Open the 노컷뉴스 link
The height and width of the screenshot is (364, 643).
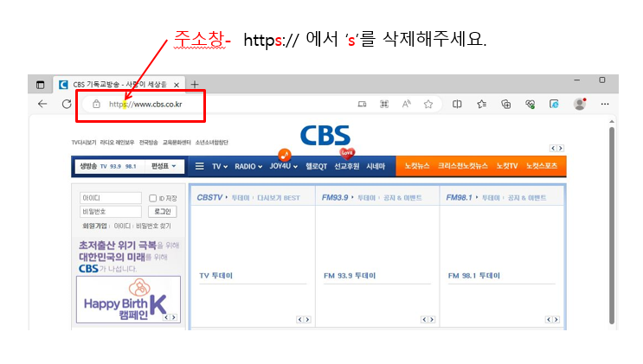click(x=417, y=166)
